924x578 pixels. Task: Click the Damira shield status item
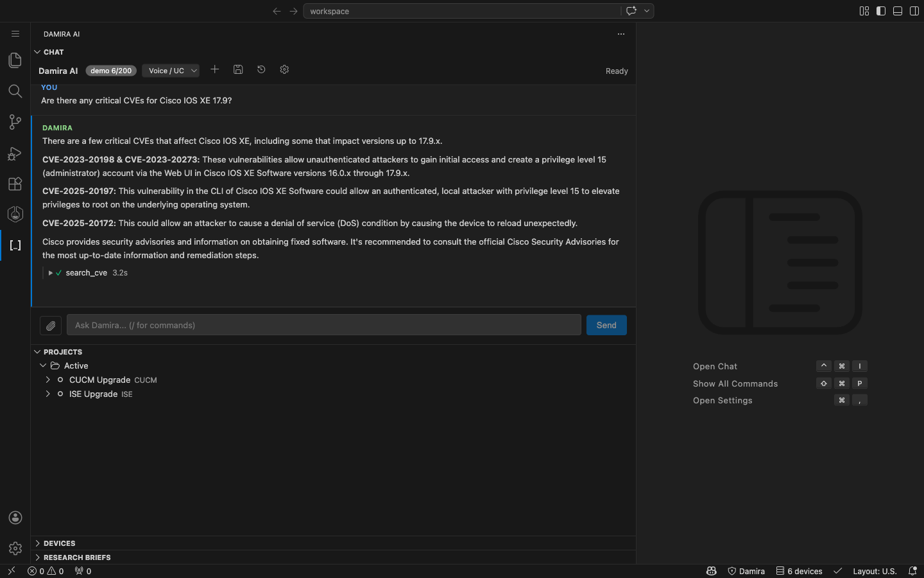tap(746, 571)
